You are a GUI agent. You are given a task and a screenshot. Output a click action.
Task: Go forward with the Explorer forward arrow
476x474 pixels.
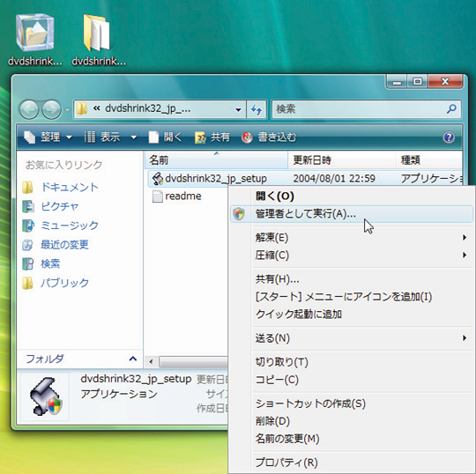[x=51, y=109]
